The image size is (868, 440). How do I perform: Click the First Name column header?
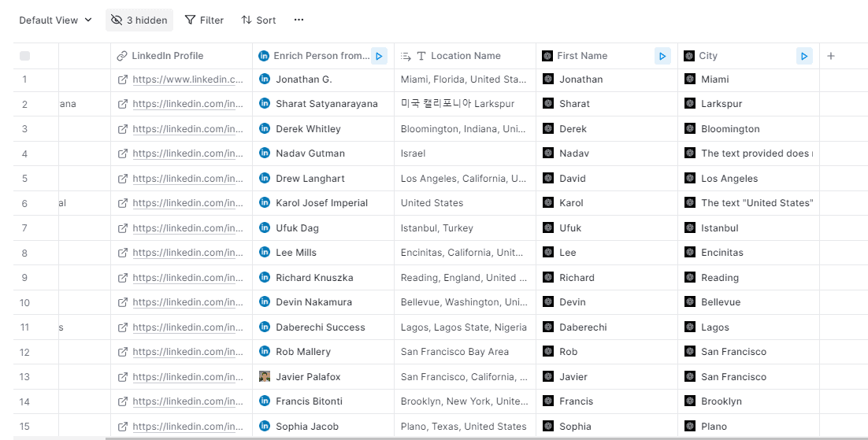tap(606, 56)
